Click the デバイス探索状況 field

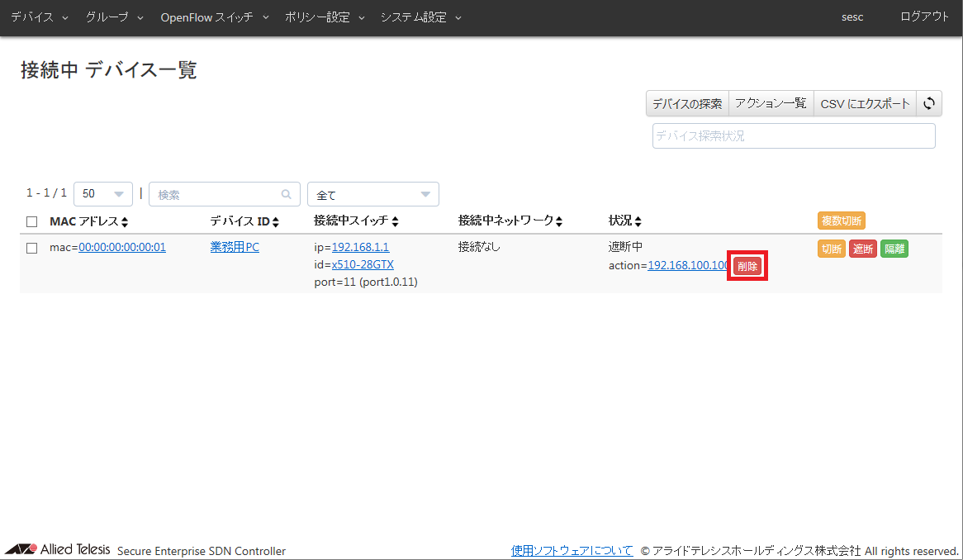(x=793, y=136)
